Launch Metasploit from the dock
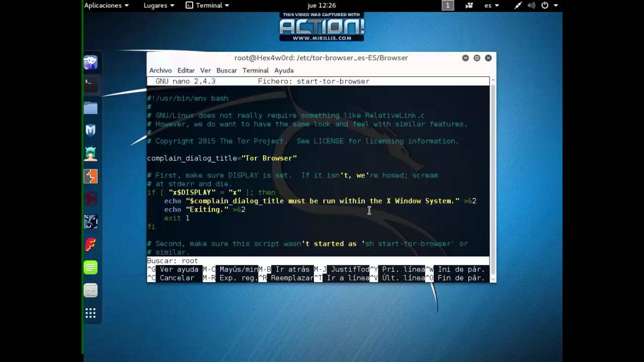 [x=91, y=131]
